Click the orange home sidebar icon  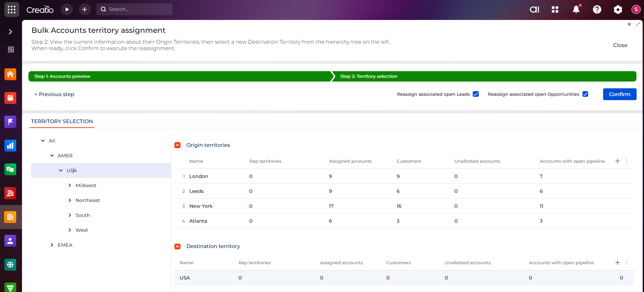10,74
